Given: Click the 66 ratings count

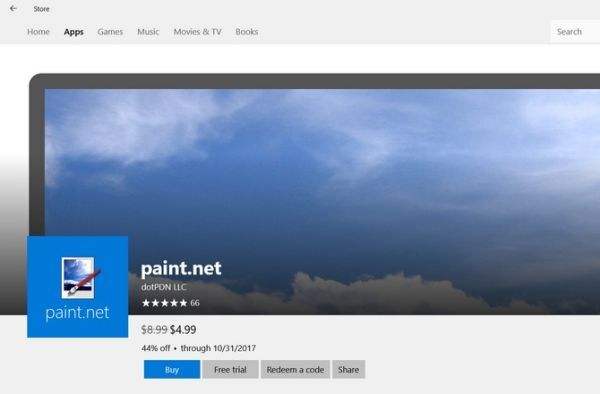Looking at the screenshot, I should [195, 303].
